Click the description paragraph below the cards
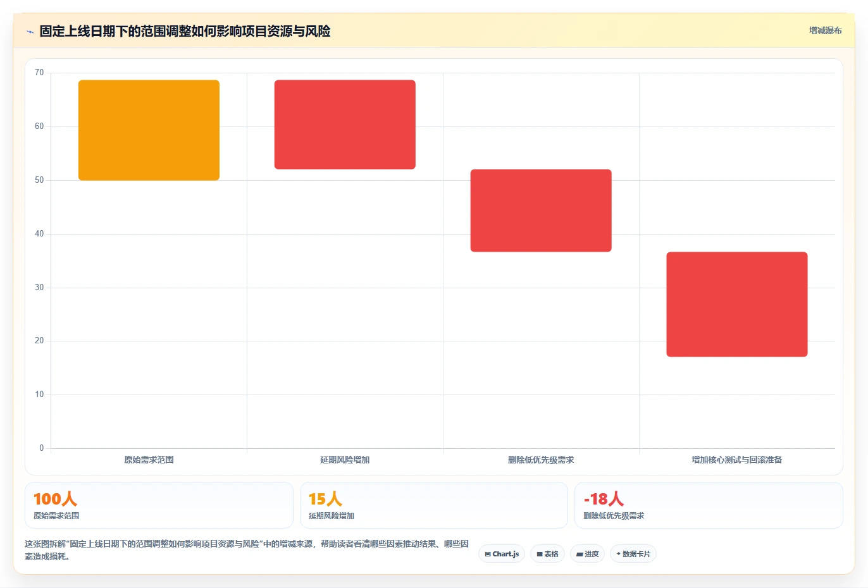 (x=247, y=550)
